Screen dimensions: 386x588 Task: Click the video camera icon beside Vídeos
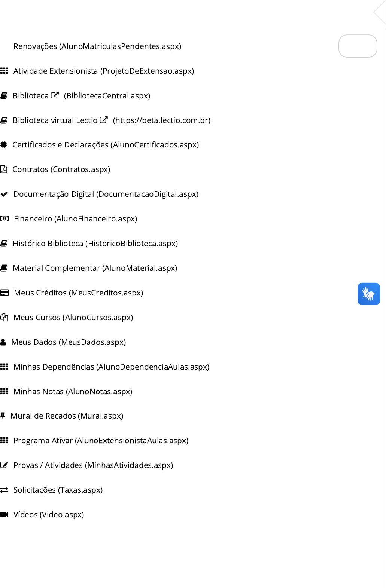pos(4,514)
